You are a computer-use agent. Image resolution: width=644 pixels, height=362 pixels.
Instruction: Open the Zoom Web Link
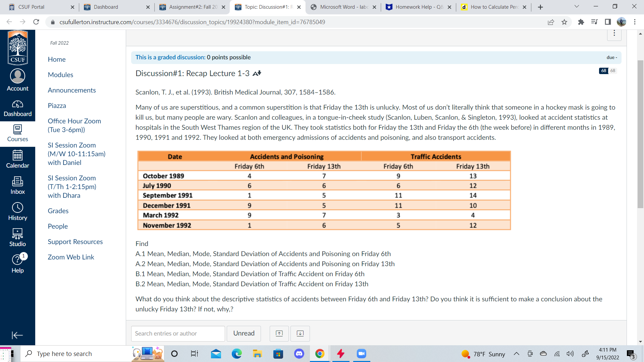pyautogui.click(x=71, y=257)
